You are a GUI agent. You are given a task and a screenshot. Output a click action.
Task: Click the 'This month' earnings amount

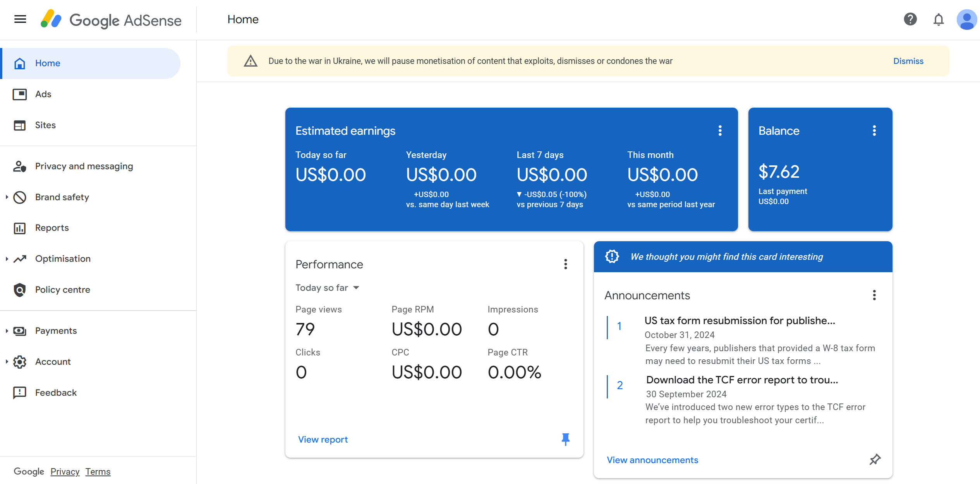(662, 175)
